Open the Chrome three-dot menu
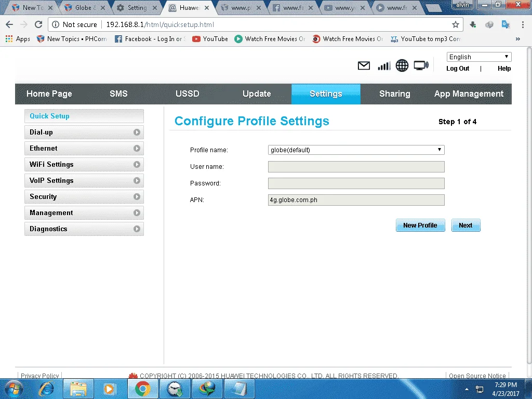Screen dimensions: 532x399 coord(523,24)
